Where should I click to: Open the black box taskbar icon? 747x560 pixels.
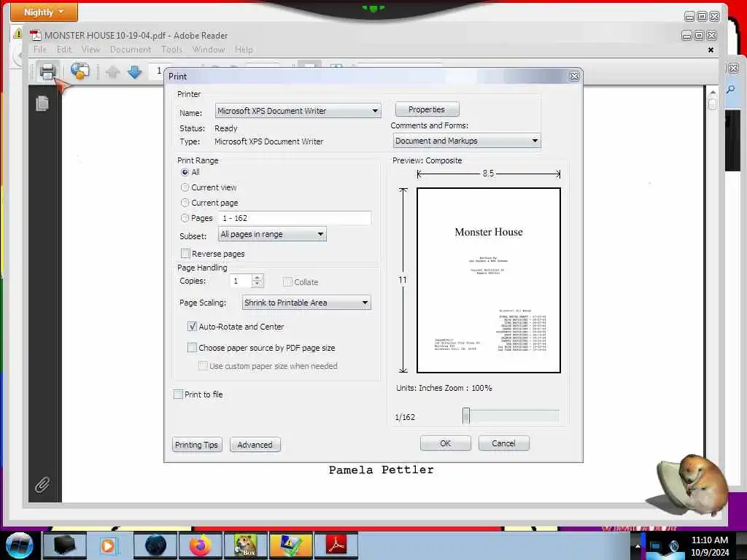click(65, 545)
